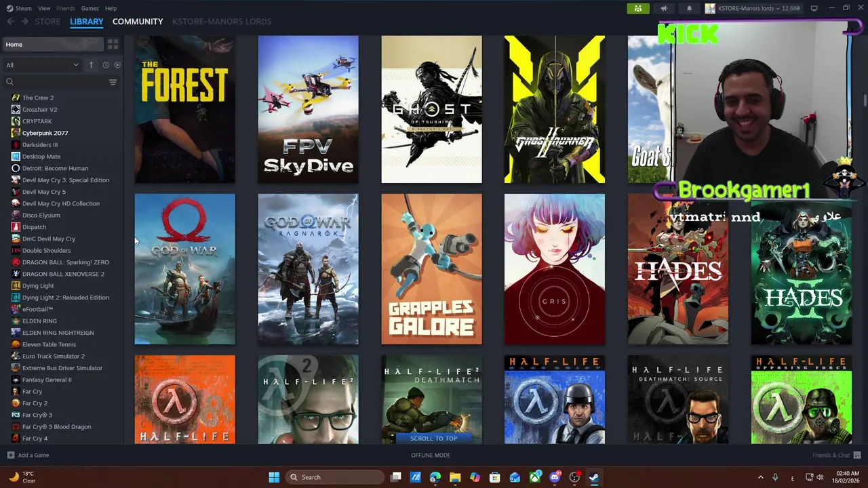Open the green friends activity button
The image size is (868, 488).
[x=638, y=8]
